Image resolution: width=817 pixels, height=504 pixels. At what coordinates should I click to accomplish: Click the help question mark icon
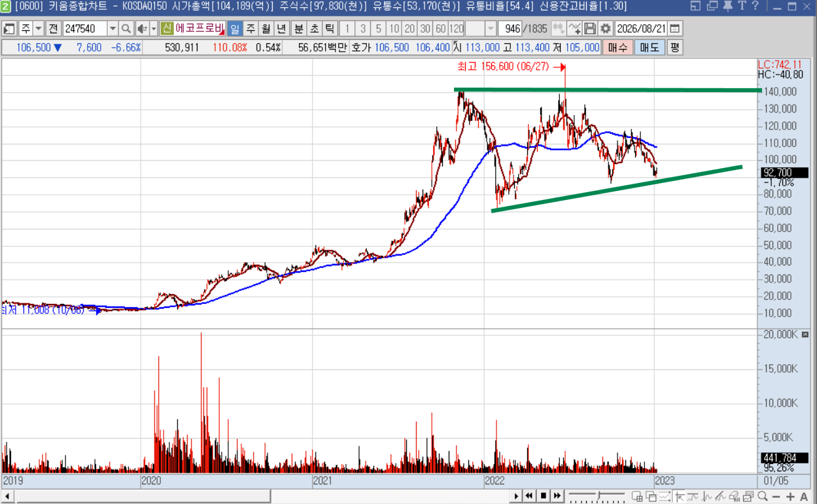(x=755, y=6)
